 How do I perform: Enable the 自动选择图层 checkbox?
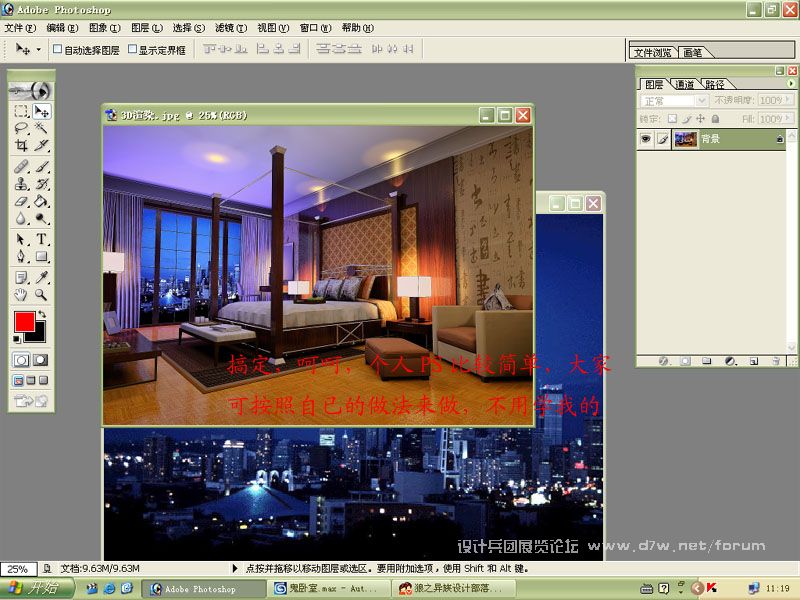point(57,49)
